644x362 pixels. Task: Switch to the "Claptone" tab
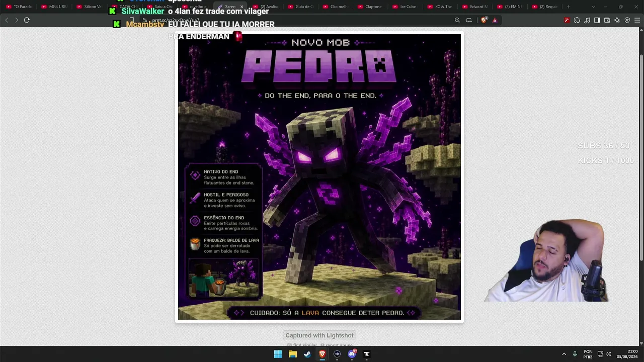pyautogui.click(x=371, y=7)
